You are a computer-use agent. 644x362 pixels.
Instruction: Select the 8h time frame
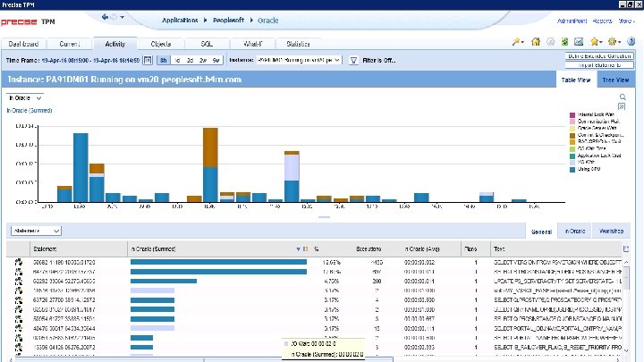pyautogui.click(x=164, y=61)
